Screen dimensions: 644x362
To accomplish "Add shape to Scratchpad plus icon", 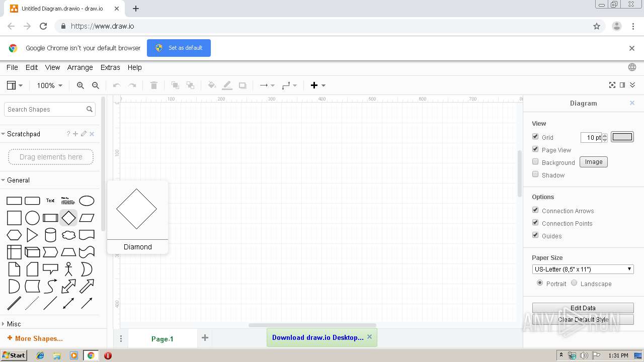I will tap(75, 134).
